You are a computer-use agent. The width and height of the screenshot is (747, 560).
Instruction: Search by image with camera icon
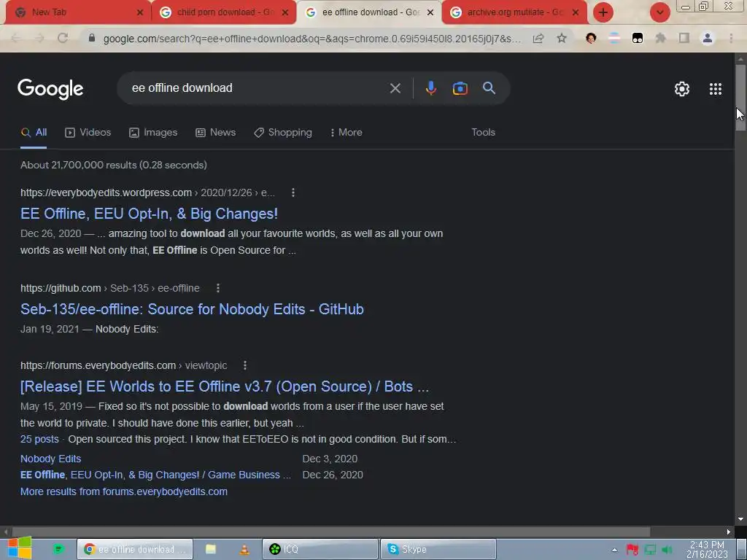[x=460, y=88]
